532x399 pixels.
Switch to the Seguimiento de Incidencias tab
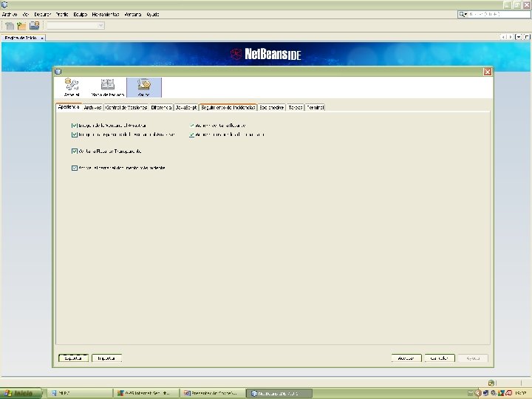tap(228, 108)
